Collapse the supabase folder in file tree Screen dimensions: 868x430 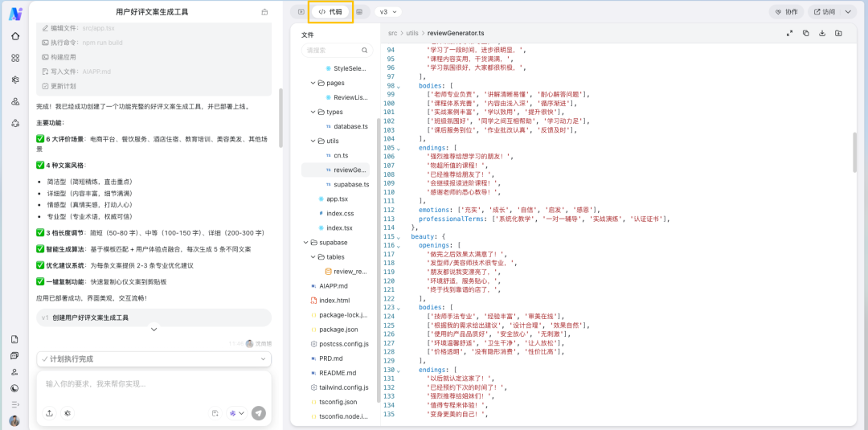click(306, 242)
